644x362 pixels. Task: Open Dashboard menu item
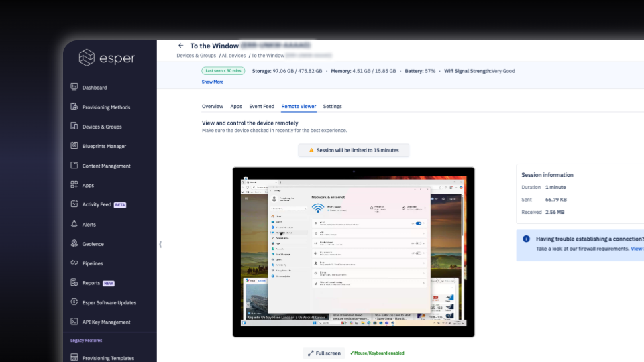pos(95,87)
